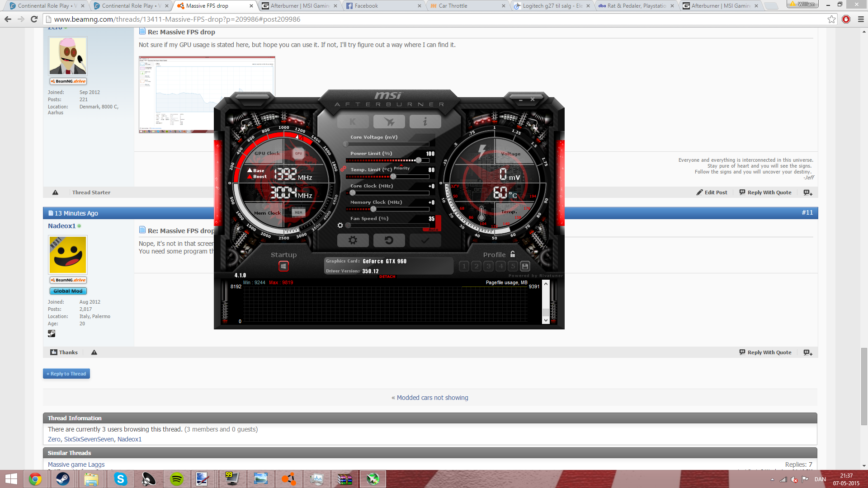Image resolution: width=868 pixels, height=488 pixels.
Task: Switch to the Facebook browser tab
Action: tap(383, 6)
